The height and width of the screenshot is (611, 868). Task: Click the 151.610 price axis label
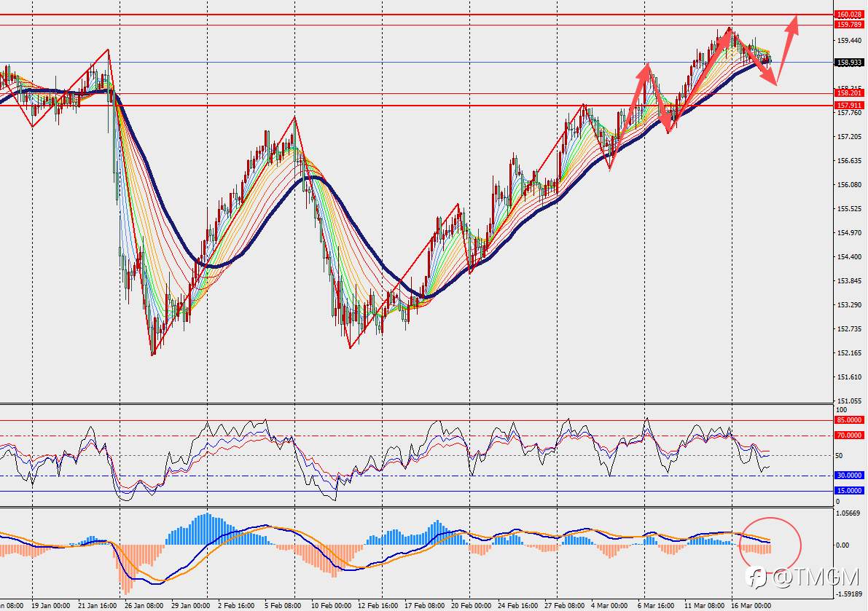coord(850,377)
